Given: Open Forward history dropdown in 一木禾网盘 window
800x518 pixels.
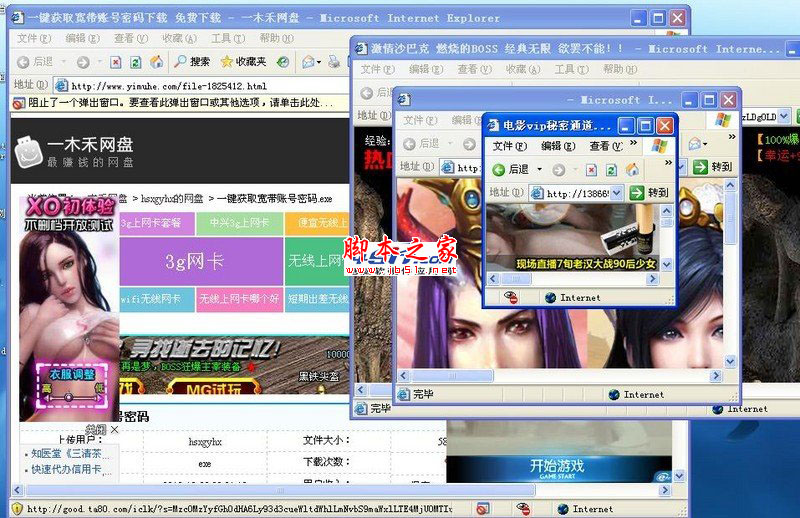Looking at the screenshot, I should pyautogui.click(x=99, y=62).
